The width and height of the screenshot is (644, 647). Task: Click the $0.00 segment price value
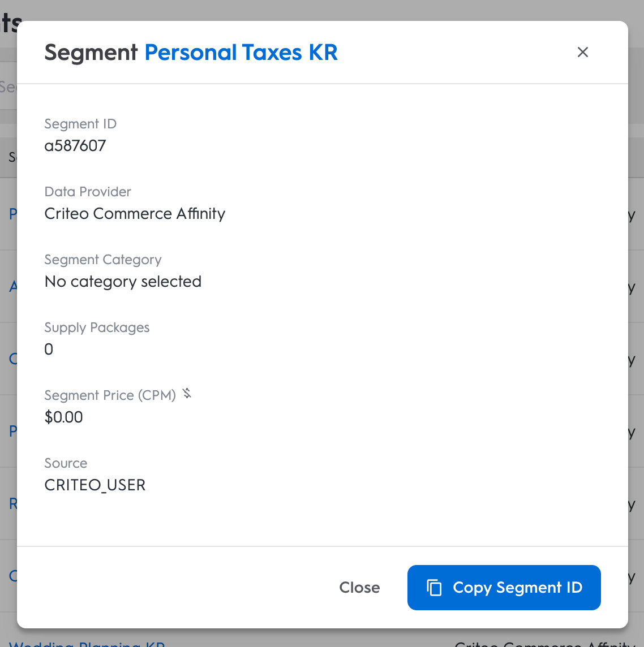(64, 417)
